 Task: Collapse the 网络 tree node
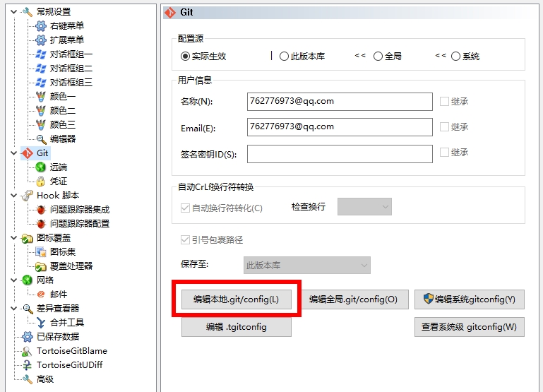[x=14, y=280]
